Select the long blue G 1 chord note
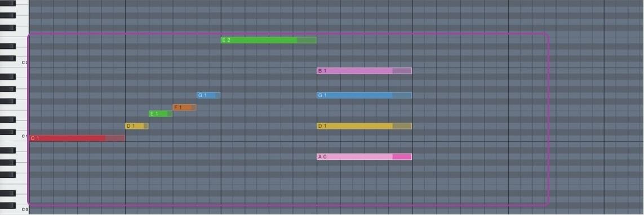The height and width of the screenshot is (215, 644). 365,95
